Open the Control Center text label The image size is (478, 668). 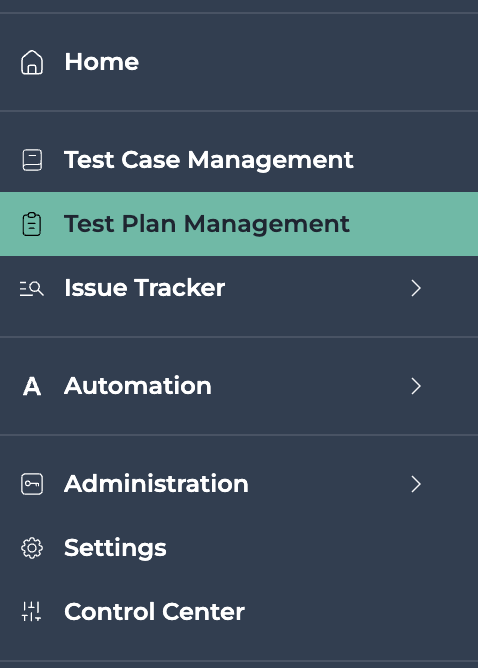point(154,612)
